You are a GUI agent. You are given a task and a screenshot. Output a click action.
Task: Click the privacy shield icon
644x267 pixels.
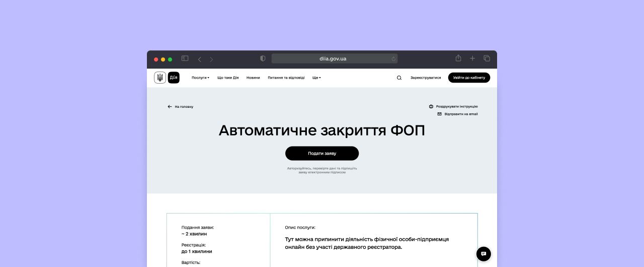tap(263, 58)
